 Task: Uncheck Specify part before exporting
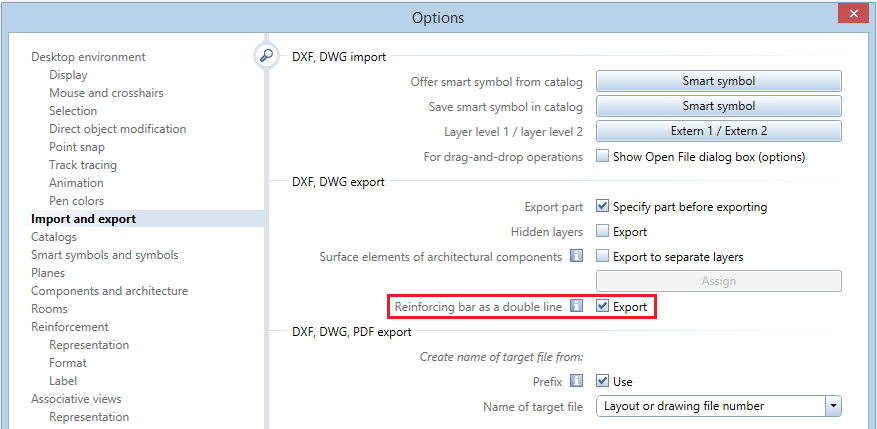click(x=603, y=207)
